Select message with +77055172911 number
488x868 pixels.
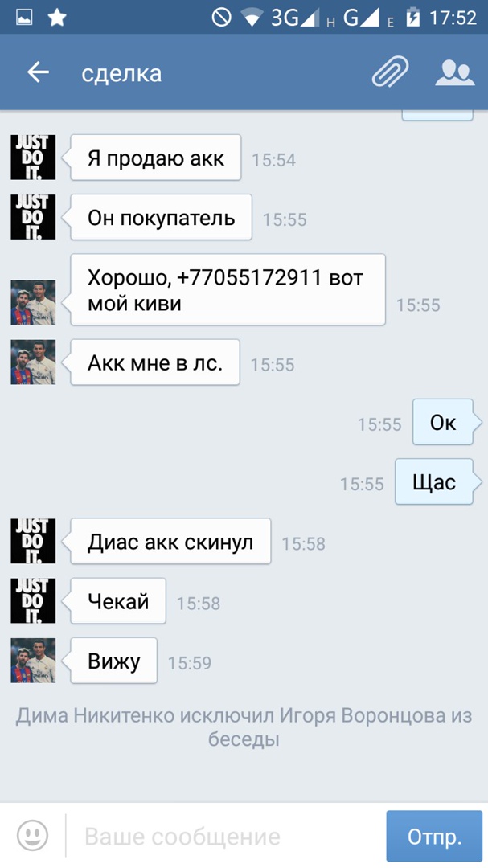pos(228,289)
